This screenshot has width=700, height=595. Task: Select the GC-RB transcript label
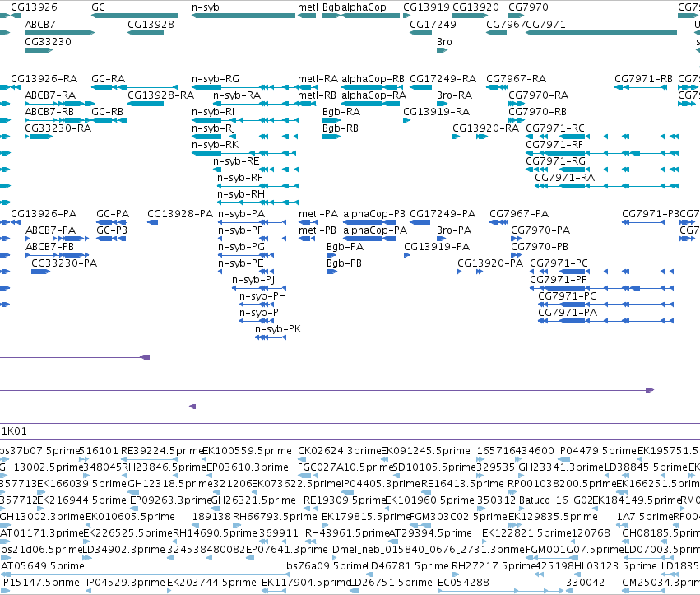point(108,112)
